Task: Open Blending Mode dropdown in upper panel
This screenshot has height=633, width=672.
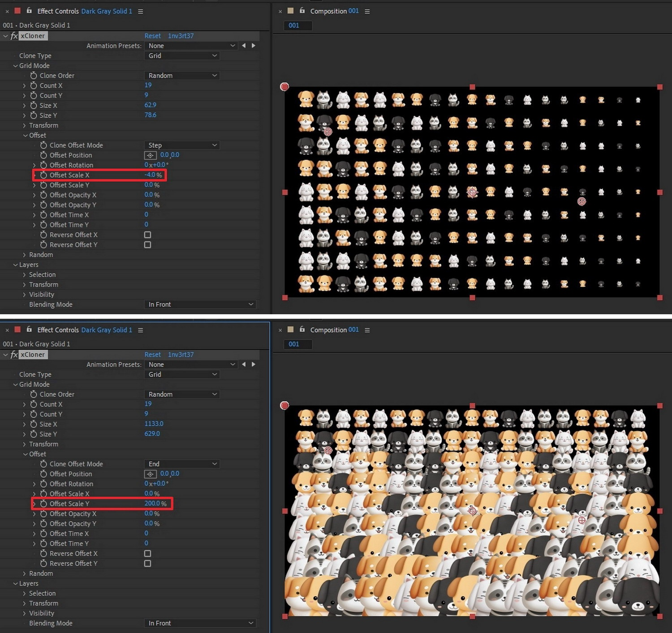Action: tap(200, 304)
